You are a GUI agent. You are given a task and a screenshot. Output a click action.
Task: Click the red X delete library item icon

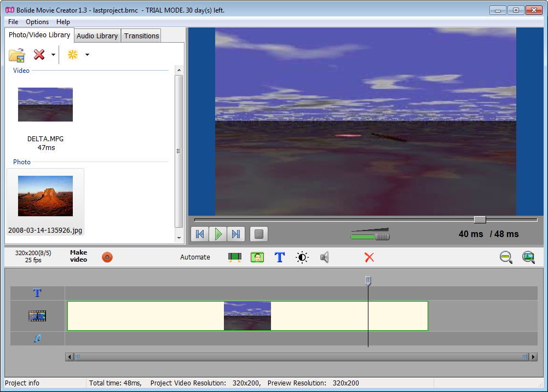[x=39, y=55]
